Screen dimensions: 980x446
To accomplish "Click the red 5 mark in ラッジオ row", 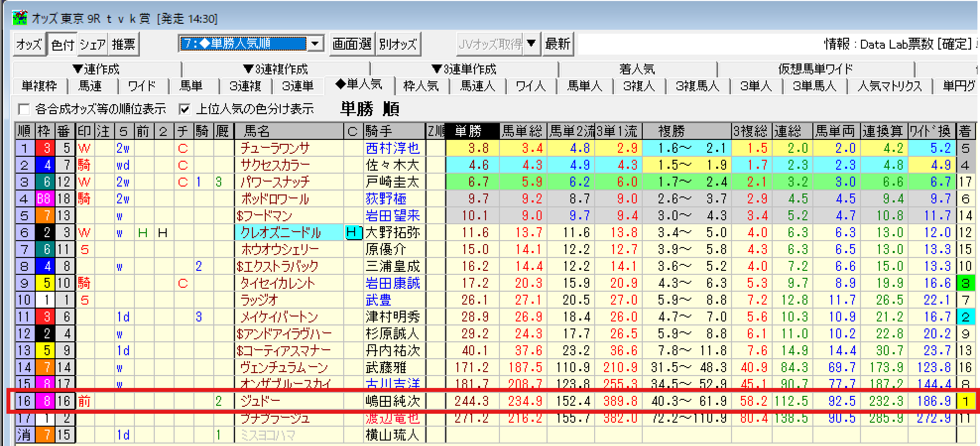I will [84, 300].
